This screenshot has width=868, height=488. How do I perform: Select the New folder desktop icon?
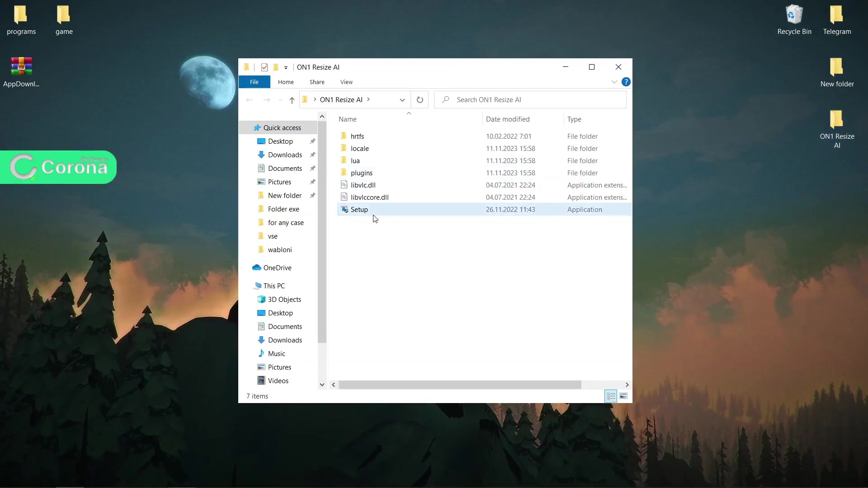(837, 72)
